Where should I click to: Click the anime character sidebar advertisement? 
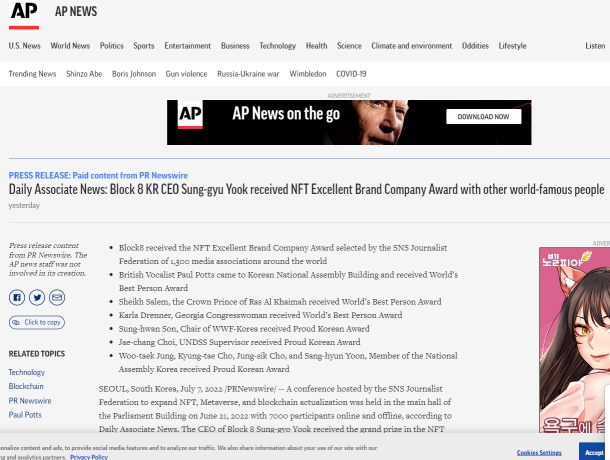click(575, 340)
